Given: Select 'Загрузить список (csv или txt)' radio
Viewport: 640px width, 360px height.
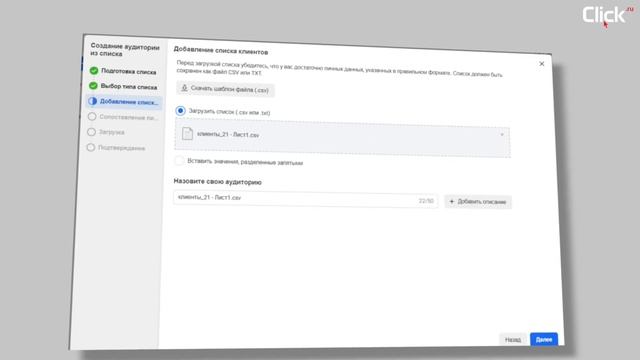Looking at the screenshot, I should (x=180, y=111).
